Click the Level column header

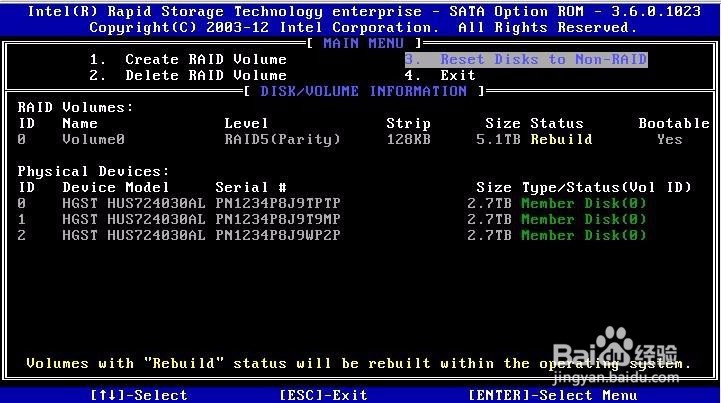(246, 123)
